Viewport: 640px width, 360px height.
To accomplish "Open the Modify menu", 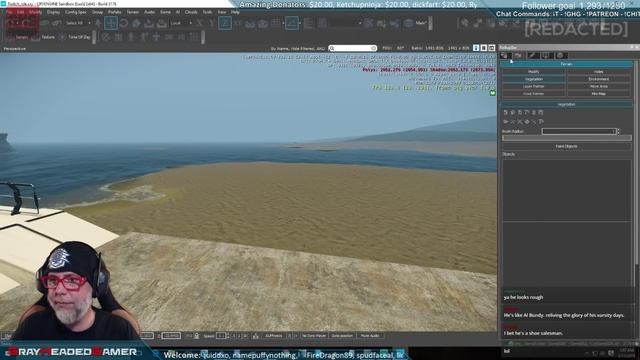I will 35,12.
